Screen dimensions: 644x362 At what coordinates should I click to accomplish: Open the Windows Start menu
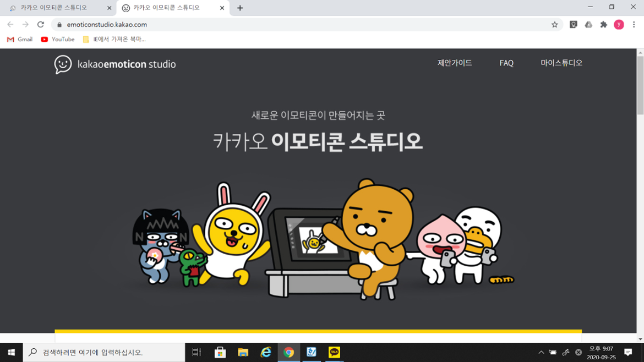(x=11, y=352)
